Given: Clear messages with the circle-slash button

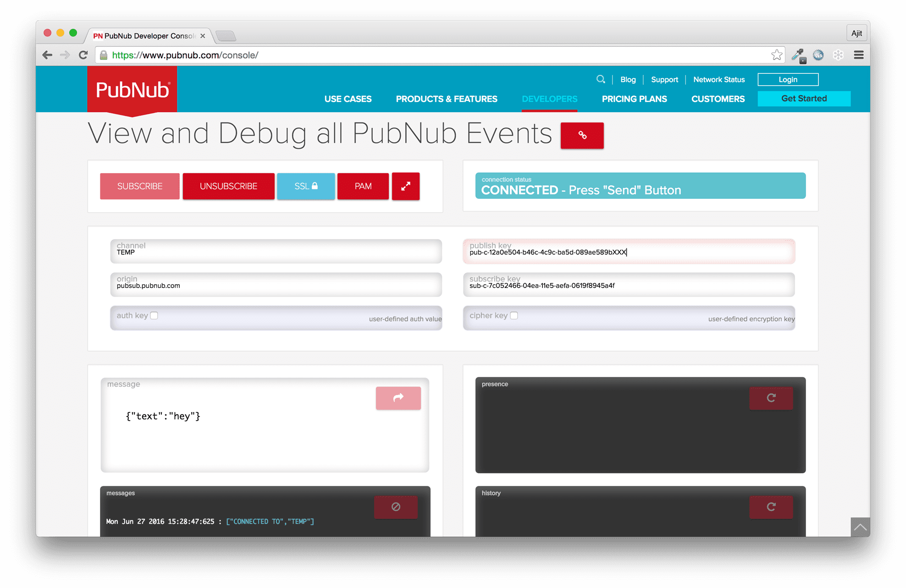Looking at the screenshot, I should point(396,507).
